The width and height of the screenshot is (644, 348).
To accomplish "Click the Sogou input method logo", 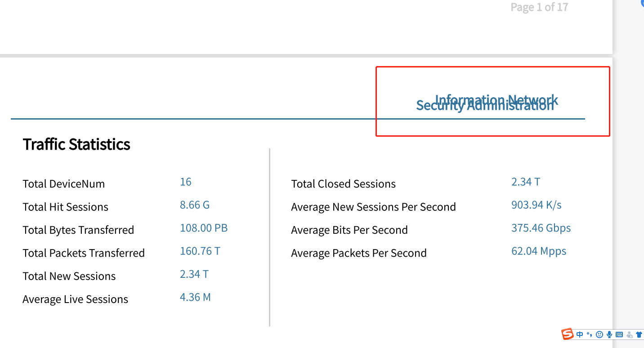I will [568, 334].
